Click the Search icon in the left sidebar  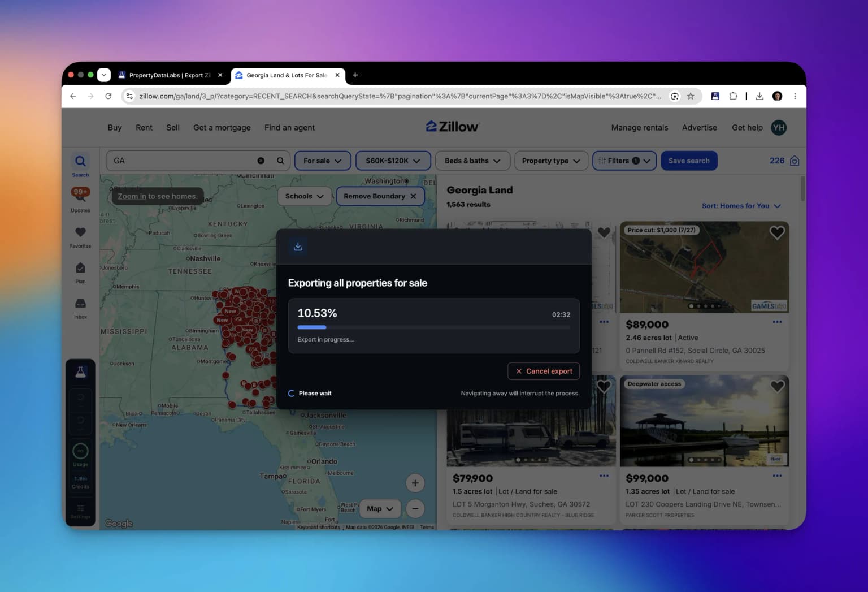pyautogui.click(x=80, y=165)
